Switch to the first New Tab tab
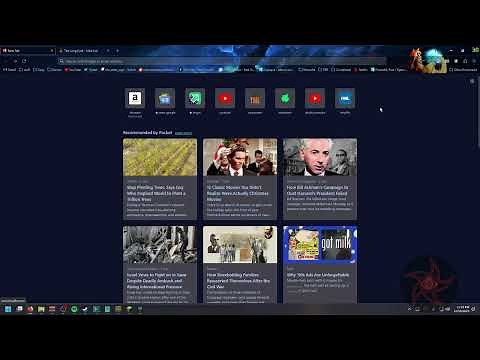The width and height of the screenshot is (480, 360). point(28,51)
